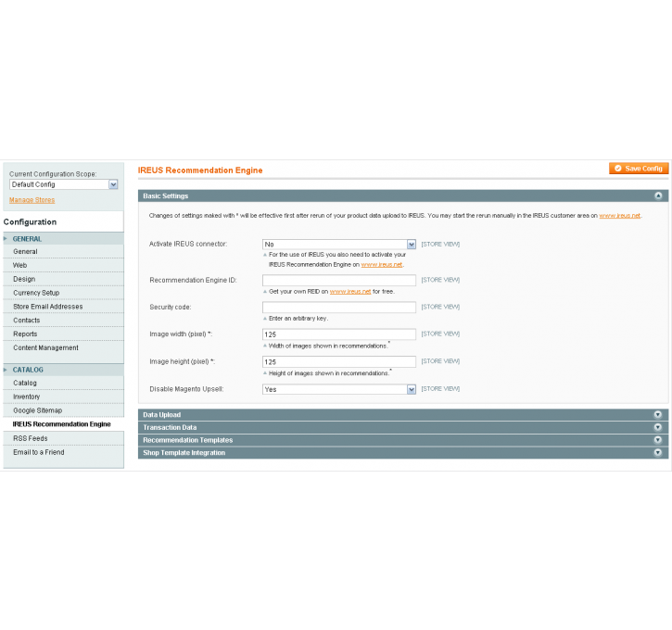Select IREUS Recommendation Engine sidebar item
Image resolution: width=672 pixels, height=630 pixels.
[63, 424]
